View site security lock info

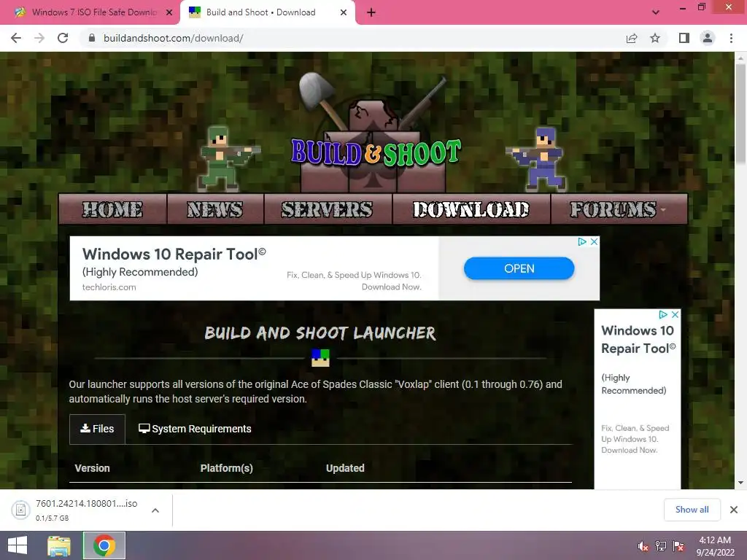point(92,38)
